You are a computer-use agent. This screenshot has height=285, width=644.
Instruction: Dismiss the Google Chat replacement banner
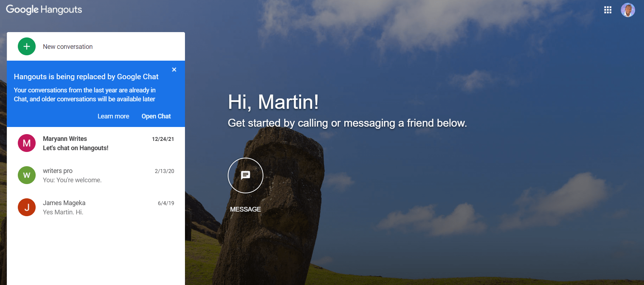pyautogui.click(x=174, y=70)
